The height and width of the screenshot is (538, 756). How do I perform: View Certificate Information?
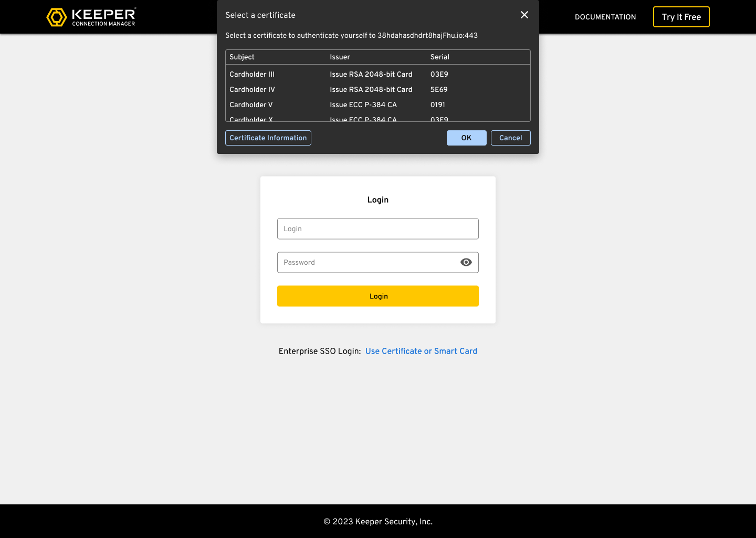click(x=268, y=138)
